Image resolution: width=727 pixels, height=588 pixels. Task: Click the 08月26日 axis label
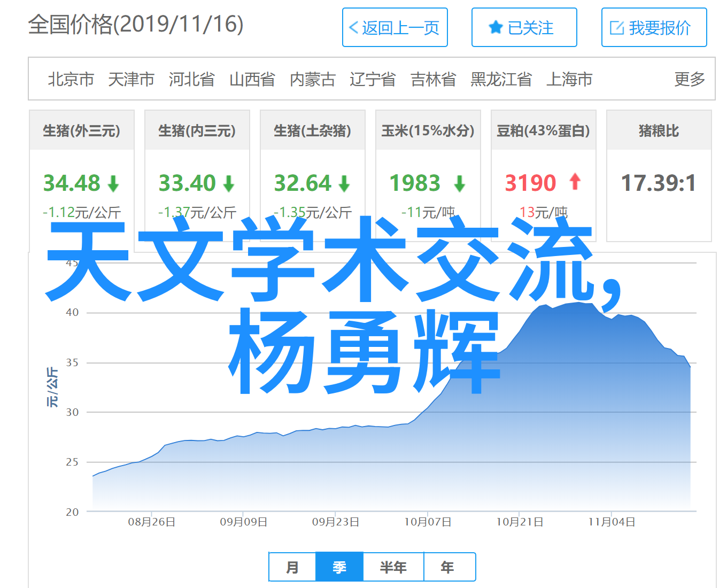(152, 522)
